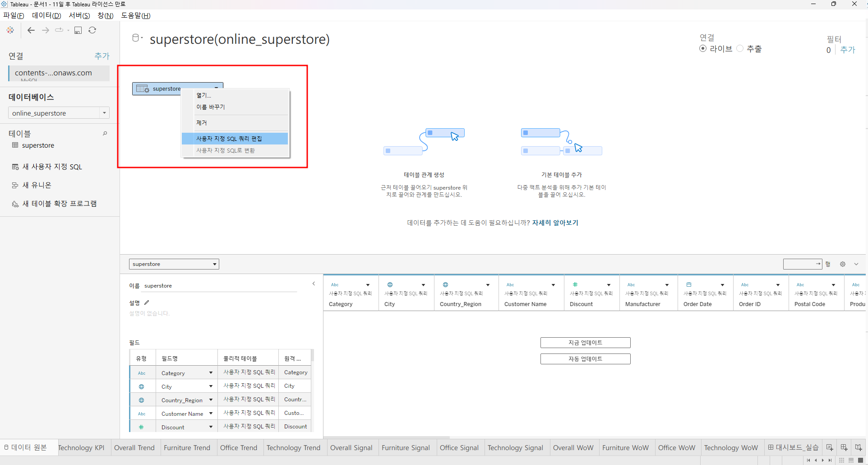Open the 파일(F) menu
The width and height of the screenshot is (868, 465).
(x=14, y=15)
